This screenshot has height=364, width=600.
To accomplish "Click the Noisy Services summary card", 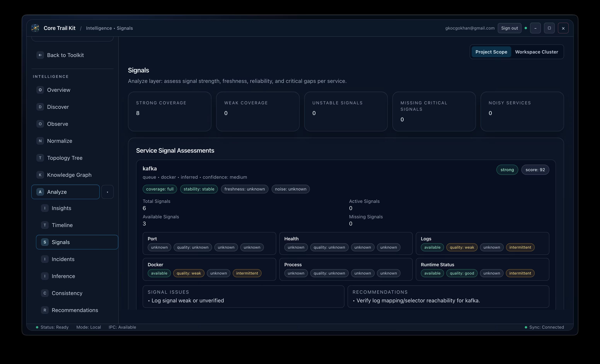I will coord(522,111).
